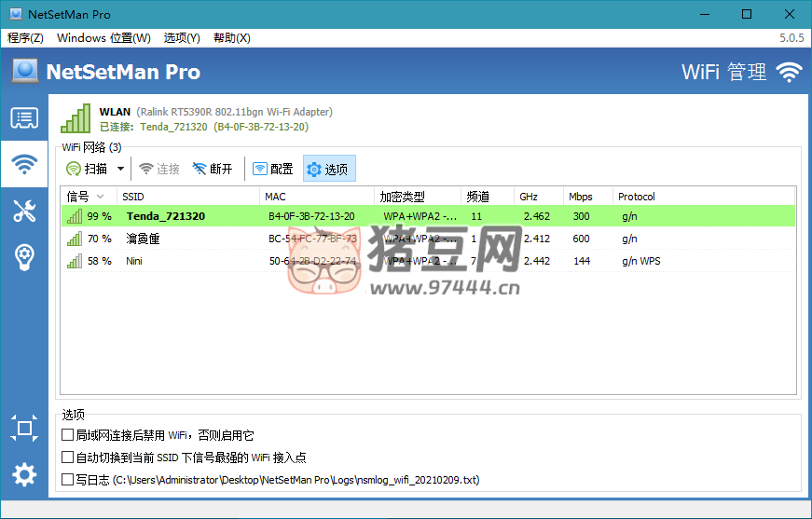Click the compact mode frame icon
812x519 pixels.
point(24,429)
